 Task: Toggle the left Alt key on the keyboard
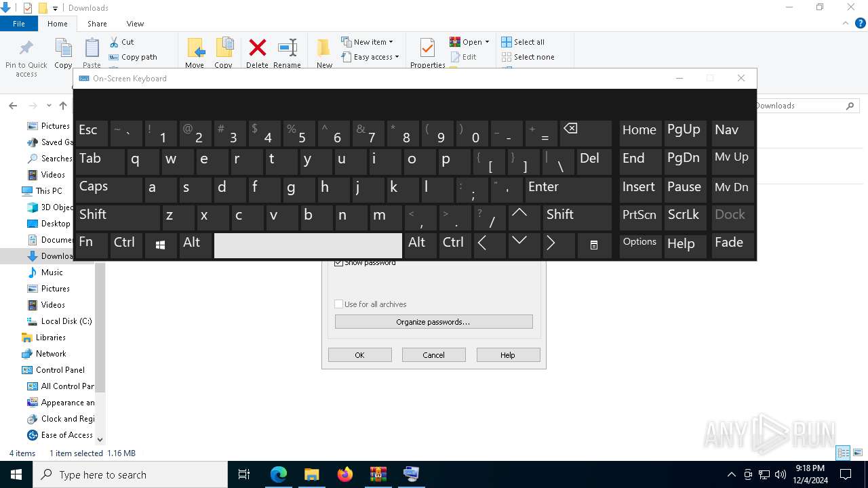click(x=195, y=245)
